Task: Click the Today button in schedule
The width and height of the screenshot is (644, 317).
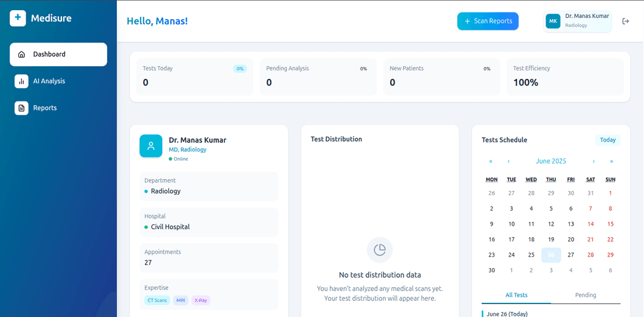Action: 608,140
